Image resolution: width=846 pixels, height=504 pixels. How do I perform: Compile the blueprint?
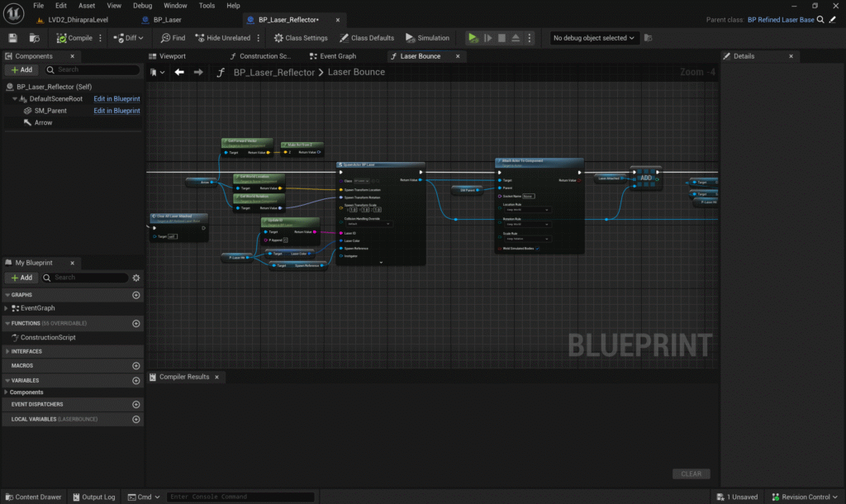(74, 38)
